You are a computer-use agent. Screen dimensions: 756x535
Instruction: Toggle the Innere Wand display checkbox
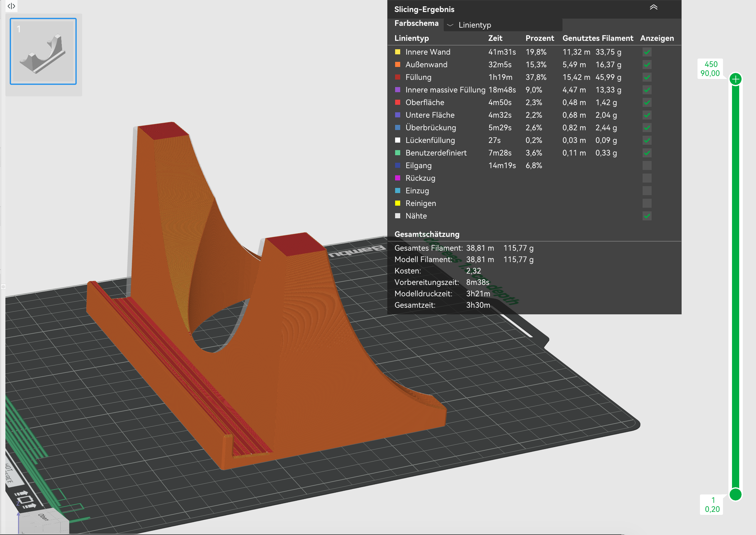(x=647, y=52)
